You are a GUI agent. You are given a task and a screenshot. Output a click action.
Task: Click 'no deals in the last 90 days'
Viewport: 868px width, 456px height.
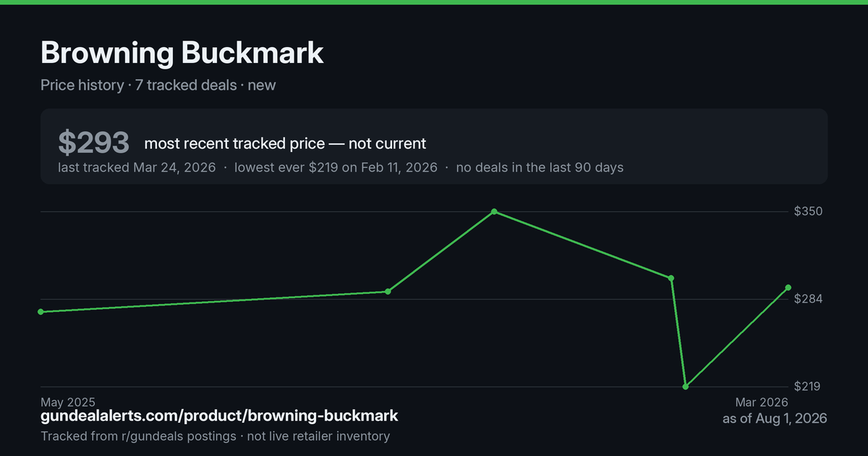coord(540,167)
